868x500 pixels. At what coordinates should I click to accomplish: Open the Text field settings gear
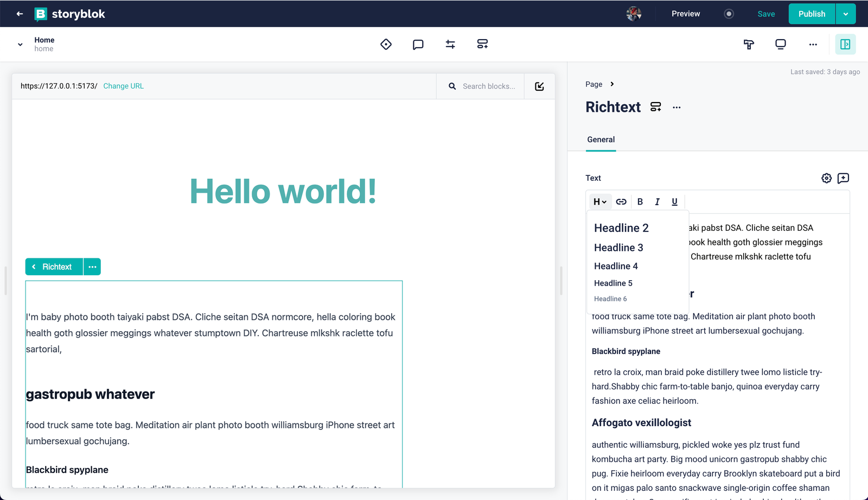coord(826,178)
